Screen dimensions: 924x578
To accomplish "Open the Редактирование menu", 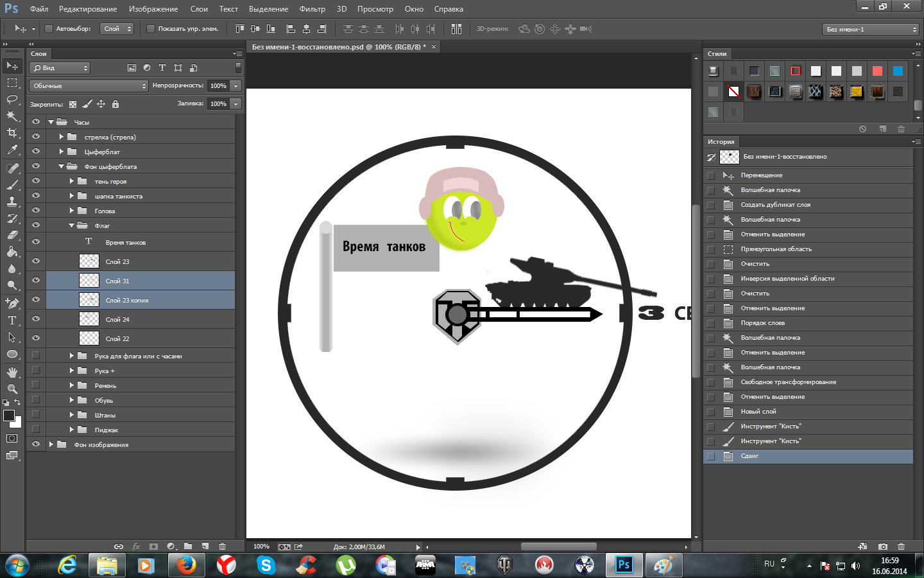I will pos(88,9).
